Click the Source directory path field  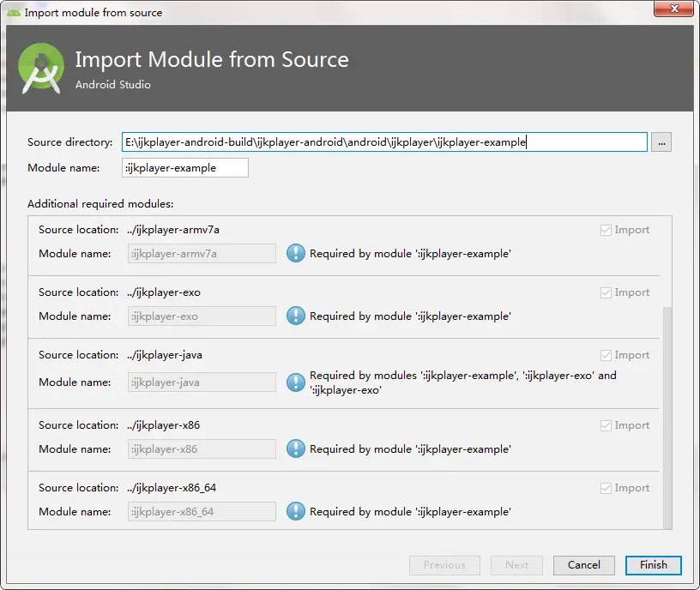tap(384, 142)
